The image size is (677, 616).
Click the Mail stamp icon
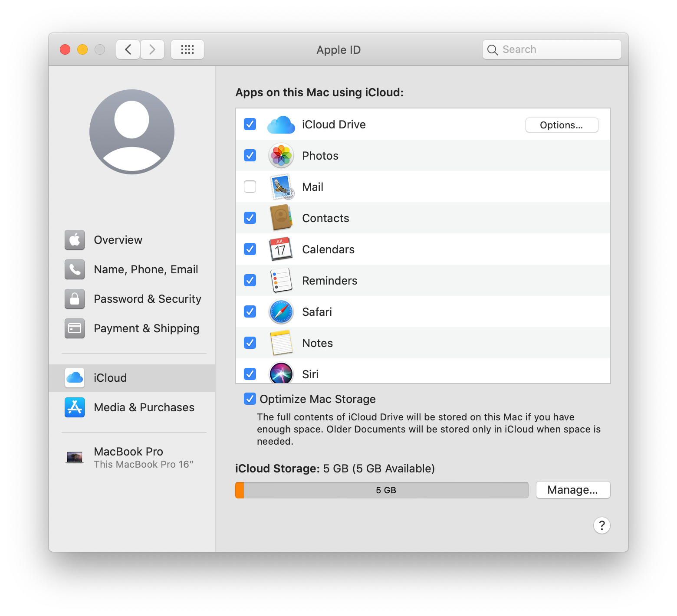tap(281, 187)
